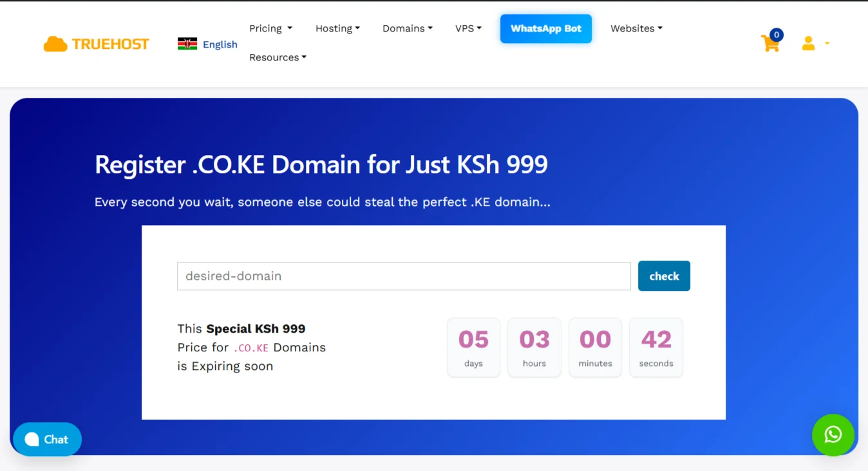Viewport: 868px width, 471px height.
Task: Expand the VPS menu
Action: pos(468,28)
